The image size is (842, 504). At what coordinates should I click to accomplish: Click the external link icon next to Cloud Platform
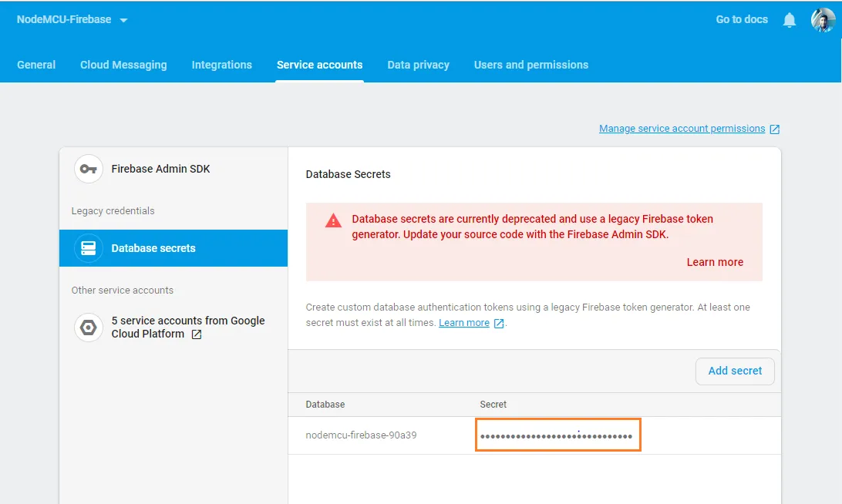(x=195, y=334)
